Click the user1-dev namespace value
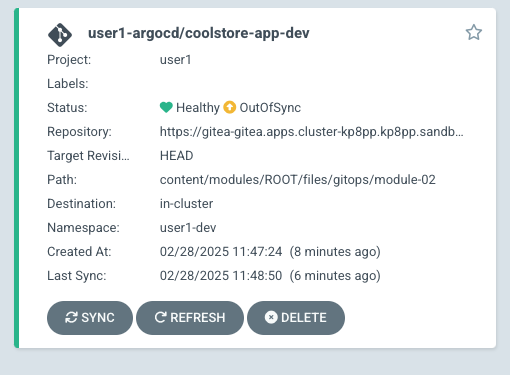The width and height of the screenshot is (510, 375). 188,228
